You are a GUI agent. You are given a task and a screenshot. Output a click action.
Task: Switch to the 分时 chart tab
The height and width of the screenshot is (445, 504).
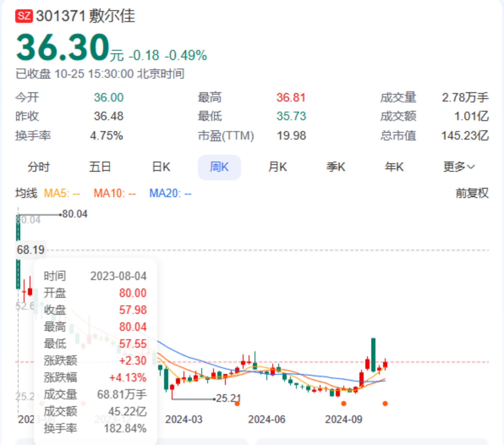point(38,167)
